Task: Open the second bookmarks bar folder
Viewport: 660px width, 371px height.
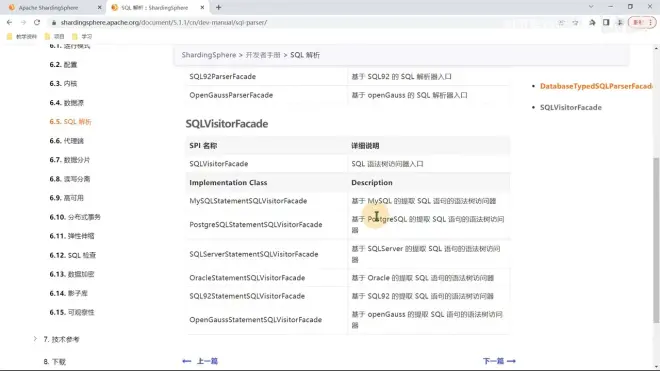Action: pos(54,37)
